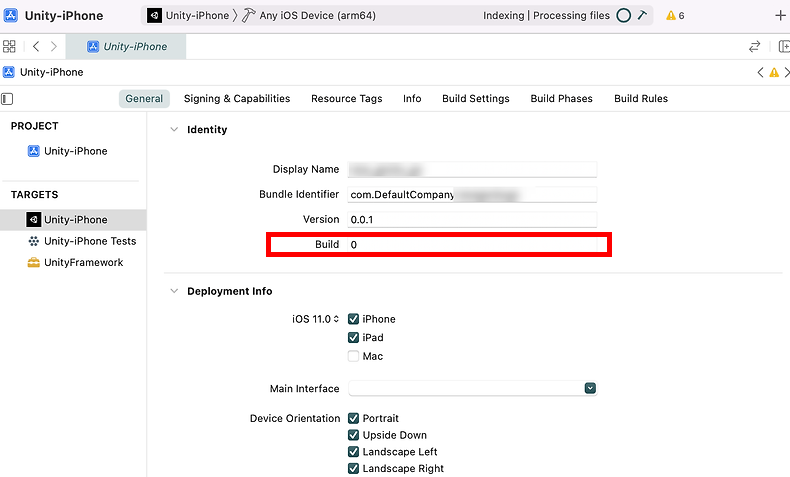Select Unity-iPhone under PROJECT
This screenshot has width=790, height=477.
click(76, 151)
